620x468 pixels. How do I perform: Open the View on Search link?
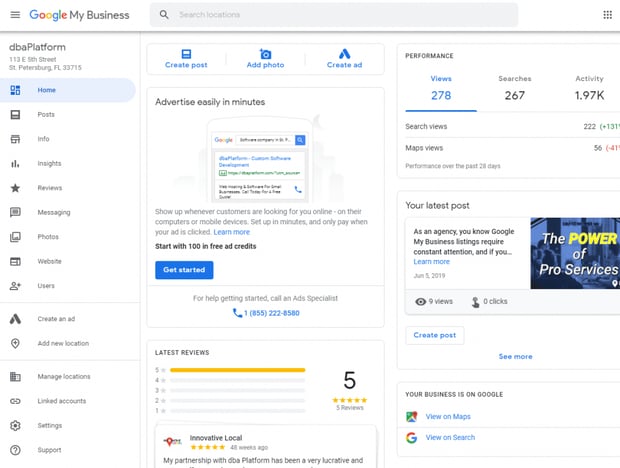[450, 438]
